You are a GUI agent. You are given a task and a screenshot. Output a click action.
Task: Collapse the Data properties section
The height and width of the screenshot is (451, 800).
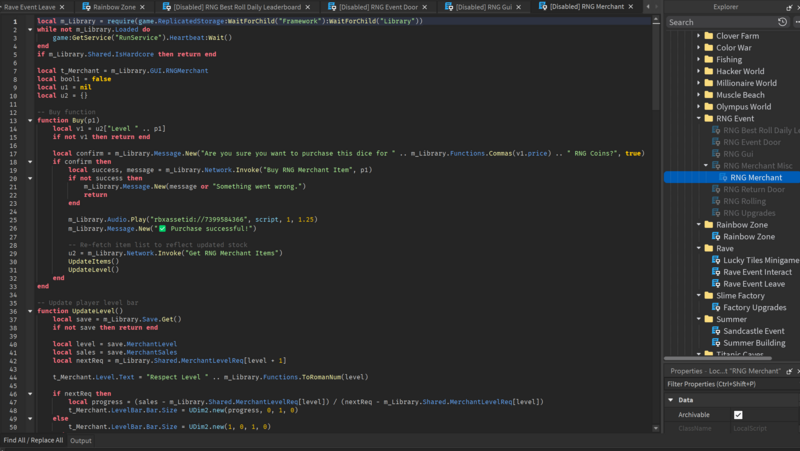click(671, 400)
